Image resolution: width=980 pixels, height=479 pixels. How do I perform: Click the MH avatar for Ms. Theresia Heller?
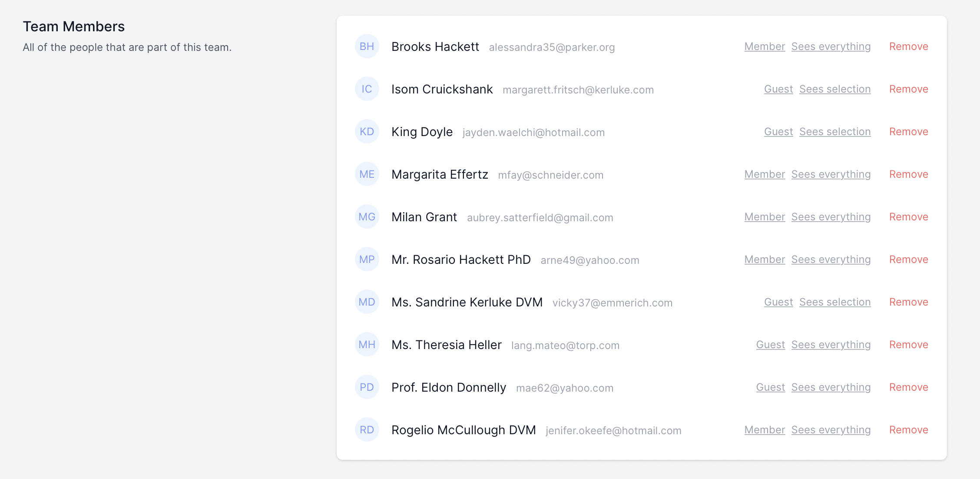point(367,345)
